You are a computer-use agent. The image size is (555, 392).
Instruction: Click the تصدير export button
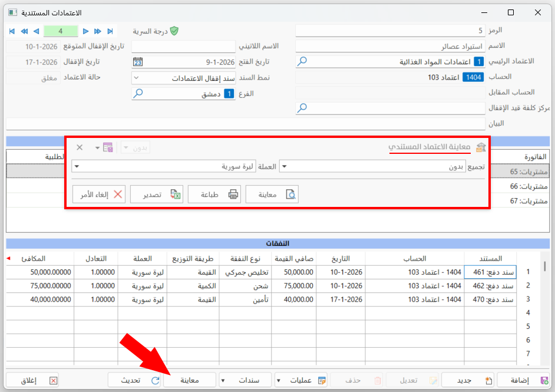coord(157,195)
